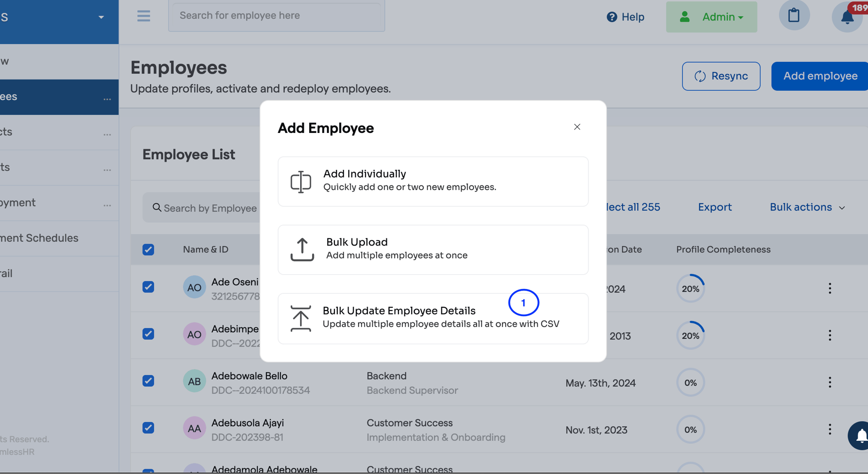This screenshot has width=868, height=474.
Task: Click 'Implementation & Onboarding' text
Action: (436, 437)
